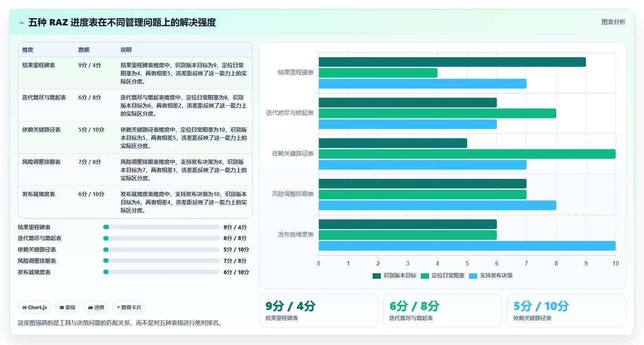Click the 风险调整排期表 支持发布决策 bar
Screen dimensions: 644x345
coord(437,205)
